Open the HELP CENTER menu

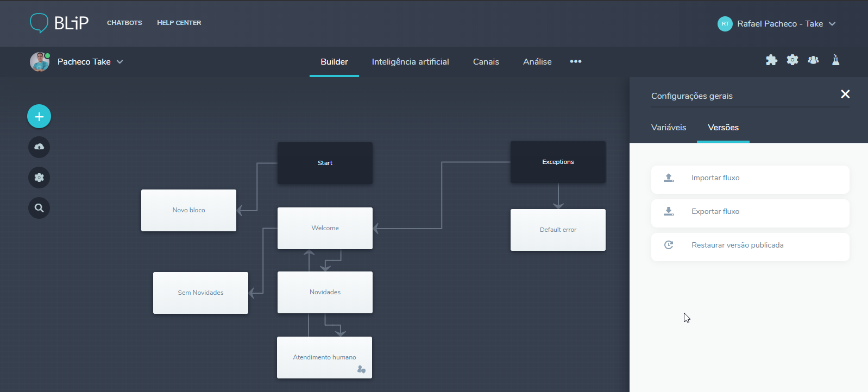pos(179,23)
